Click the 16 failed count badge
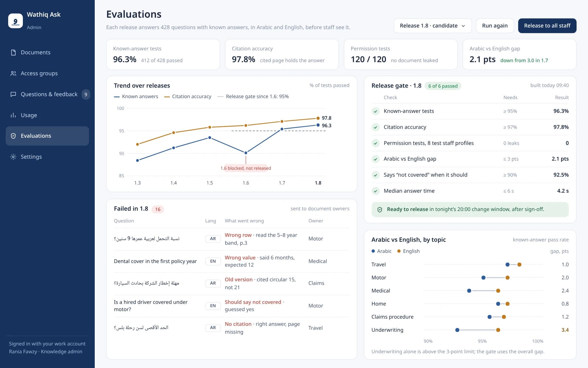This screenshot has height=368, width=588. pyautogui.click(x=158, y=209)
